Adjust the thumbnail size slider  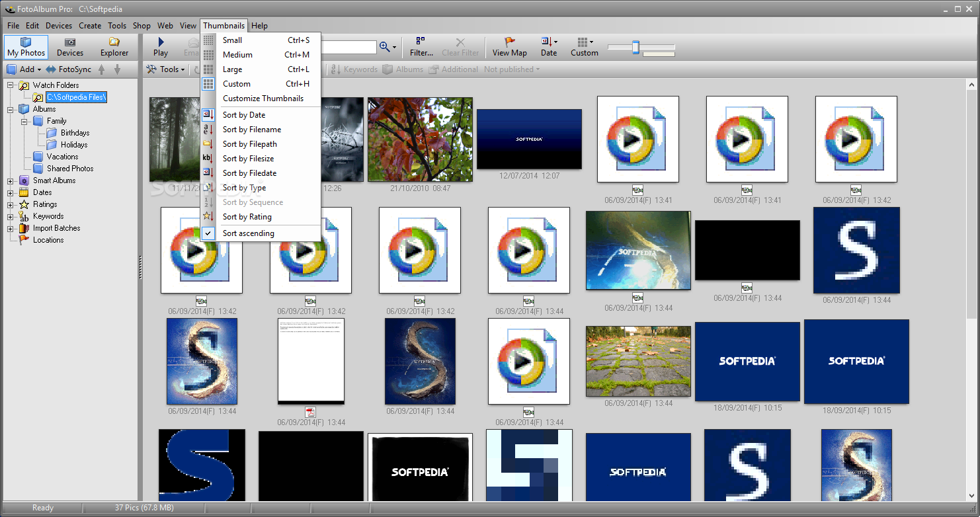tap(635, 47)
